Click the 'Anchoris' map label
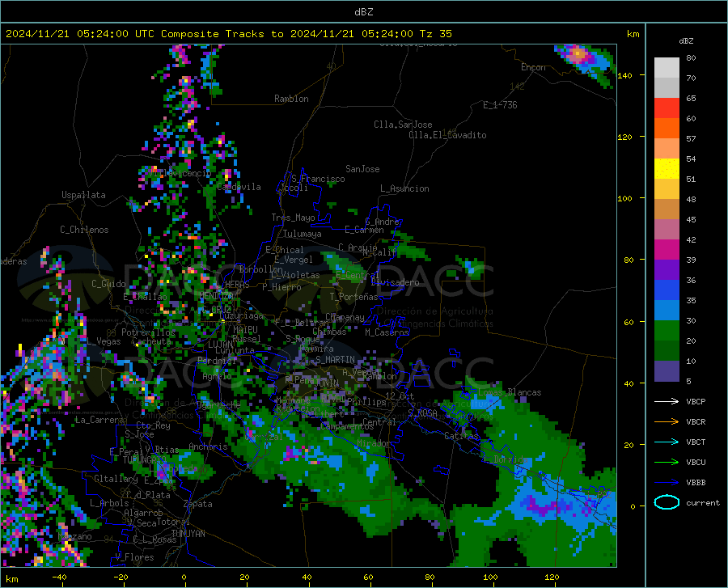 click(208, 446)
